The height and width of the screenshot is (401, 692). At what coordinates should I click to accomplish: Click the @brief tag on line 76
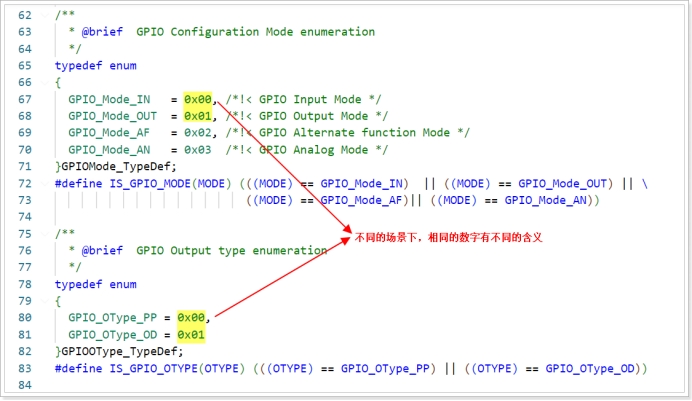pos(102,251)
